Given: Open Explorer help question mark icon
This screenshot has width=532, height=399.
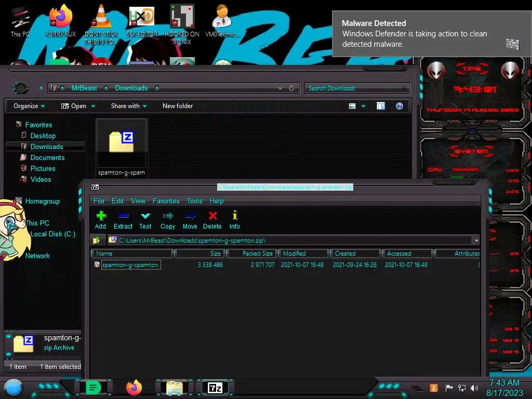Looking at the screenshot, I should (400, 106).
